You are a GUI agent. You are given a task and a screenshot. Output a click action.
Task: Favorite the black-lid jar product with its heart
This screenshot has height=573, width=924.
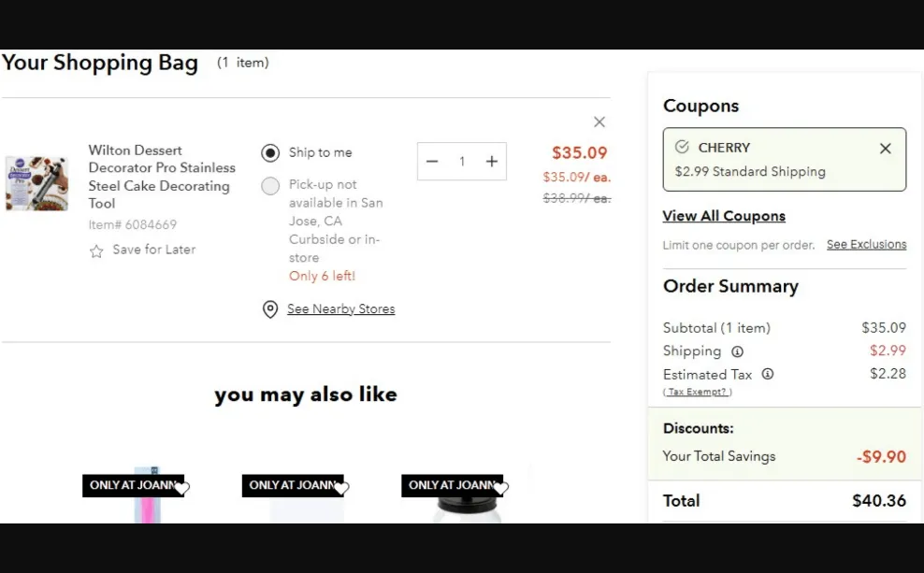[x=501, y=488]
